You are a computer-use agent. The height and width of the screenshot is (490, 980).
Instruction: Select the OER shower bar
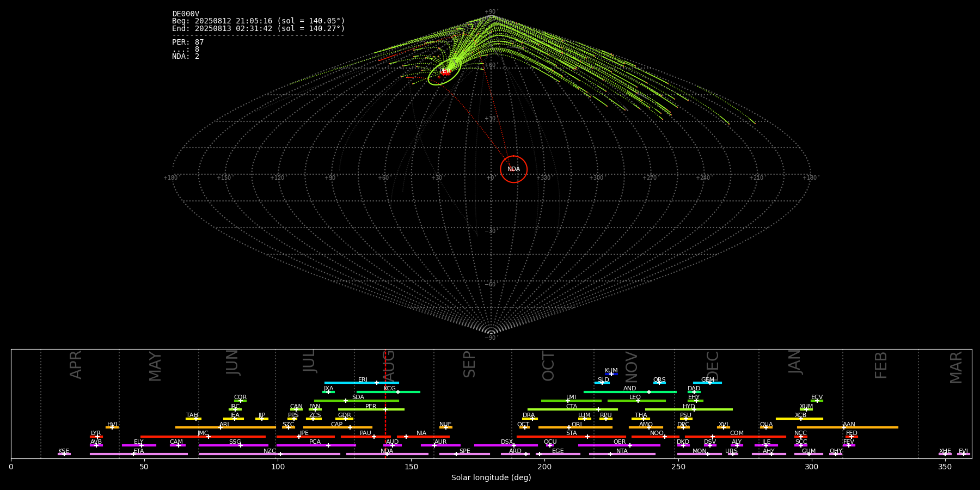pyautogui.click(x=619, y=445)
